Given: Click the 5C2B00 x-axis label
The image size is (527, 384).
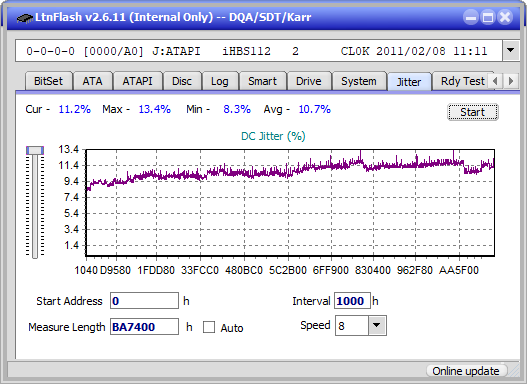Looking at the screenshot, I should tap(288, 270).
